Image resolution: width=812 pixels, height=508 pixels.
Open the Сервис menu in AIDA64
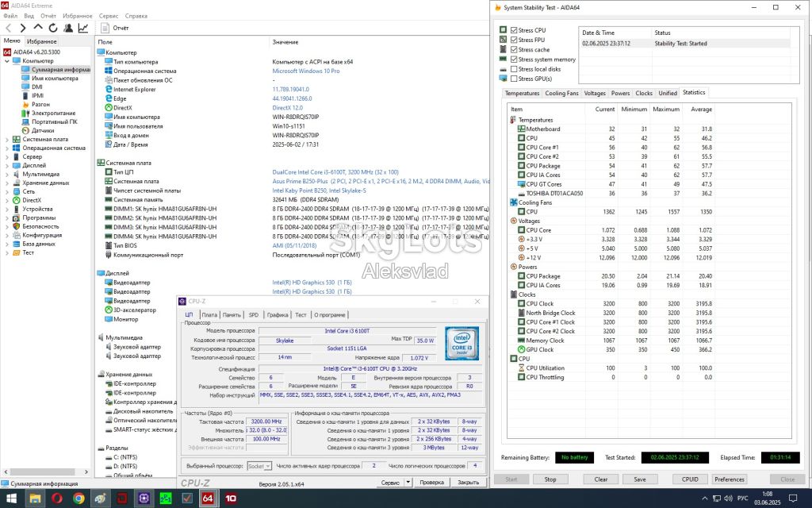point(108,16)
